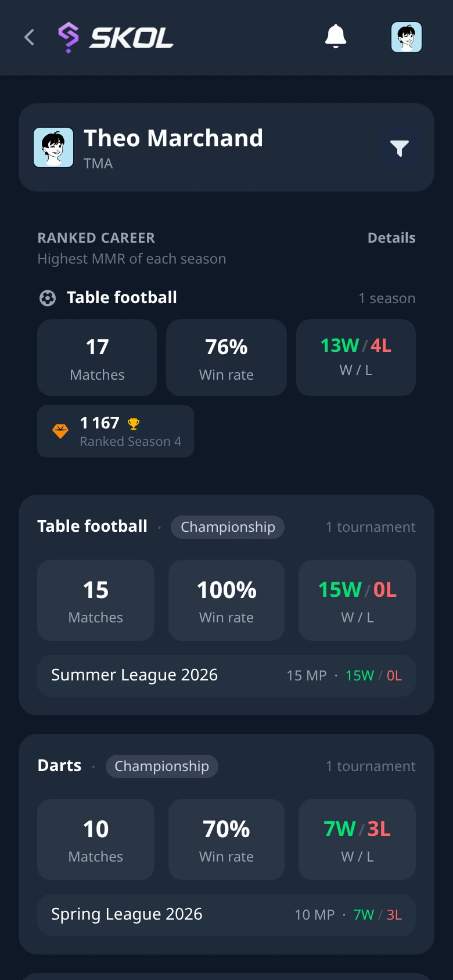Select the 76% Win rate tile
The width and height of the screenshot is (453, 980).
[x=227, y=358]
